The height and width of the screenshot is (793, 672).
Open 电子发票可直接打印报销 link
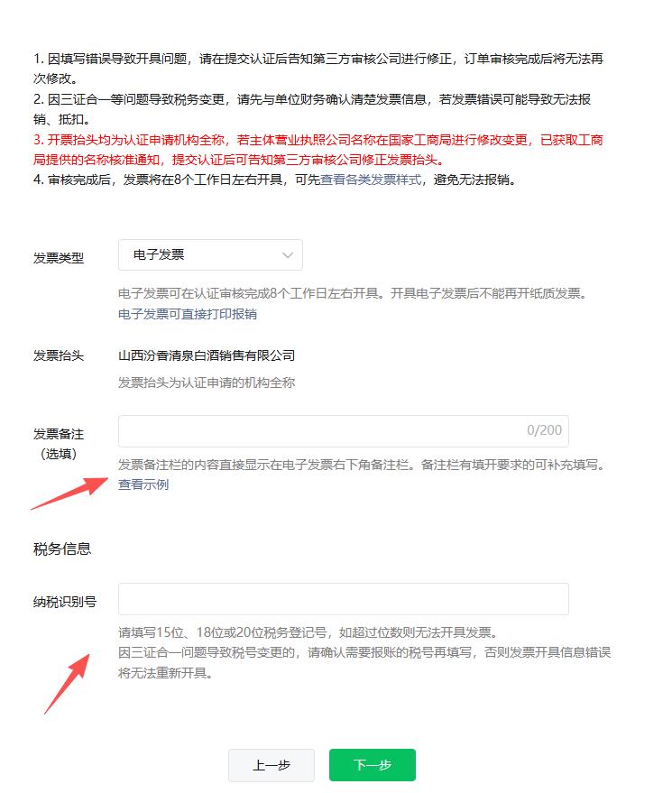click(x=188, y=314)
